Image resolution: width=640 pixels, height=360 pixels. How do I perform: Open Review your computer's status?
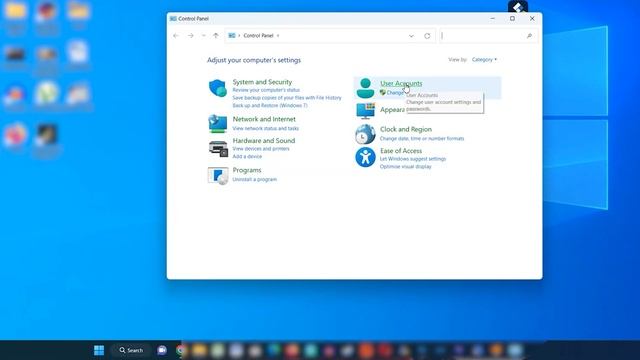[266, 90]
